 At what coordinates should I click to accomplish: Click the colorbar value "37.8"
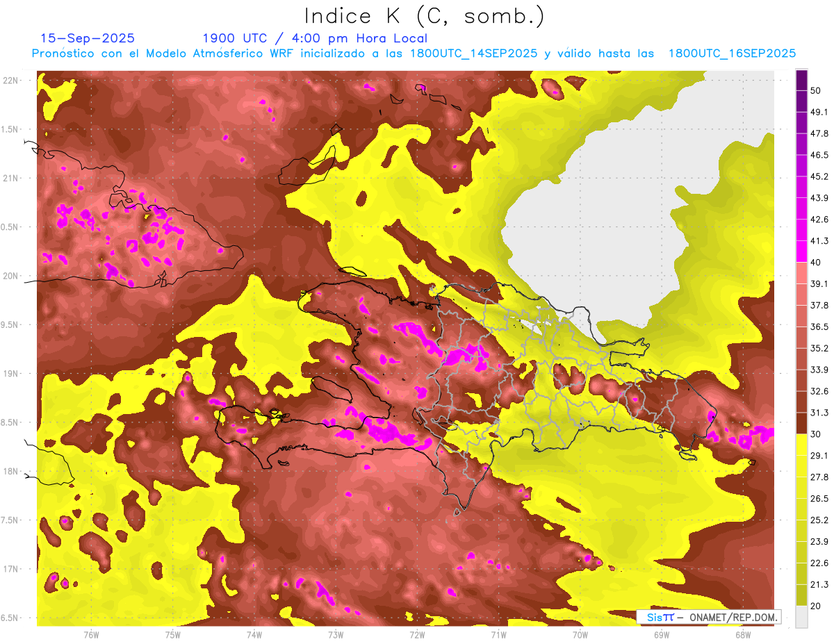tap(819, 305)
